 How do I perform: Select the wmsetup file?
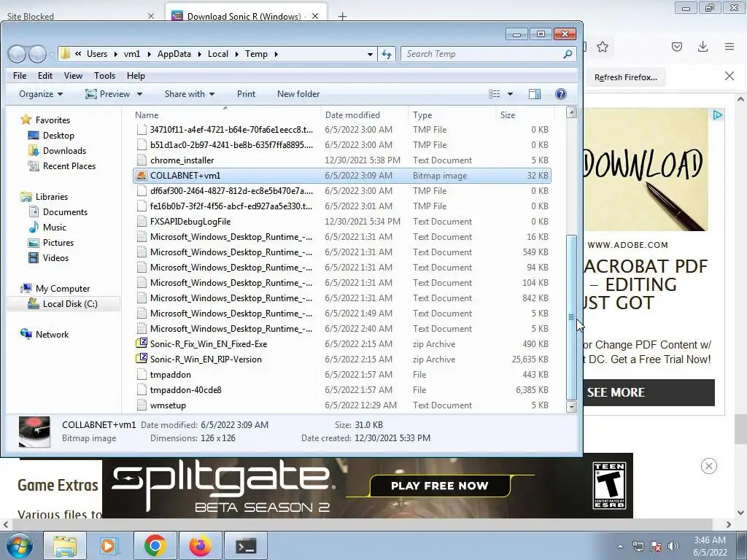click(x=341, y=405)
